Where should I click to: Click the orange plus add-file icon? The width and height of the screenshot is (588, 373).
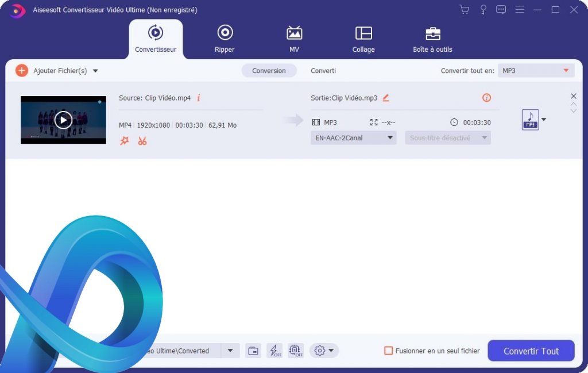(x=22, y=71)
